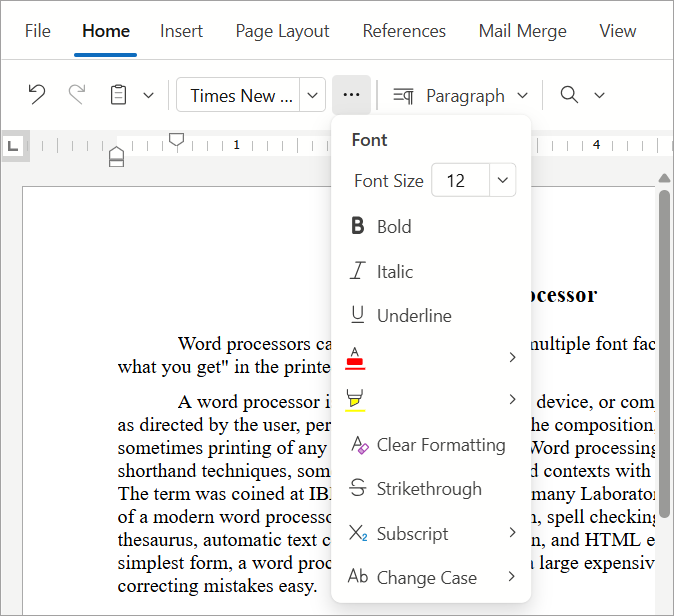Click the Paragraph pilcrow icon
Viewport: 674px width, 616px height.
tap(403, 95)
